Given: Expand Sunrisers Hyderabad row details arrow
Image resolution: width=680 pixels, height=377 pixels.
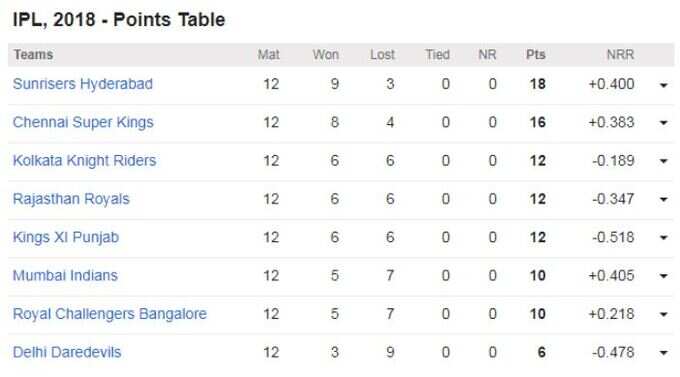Looking at the screenshot, I should [663, 85].
